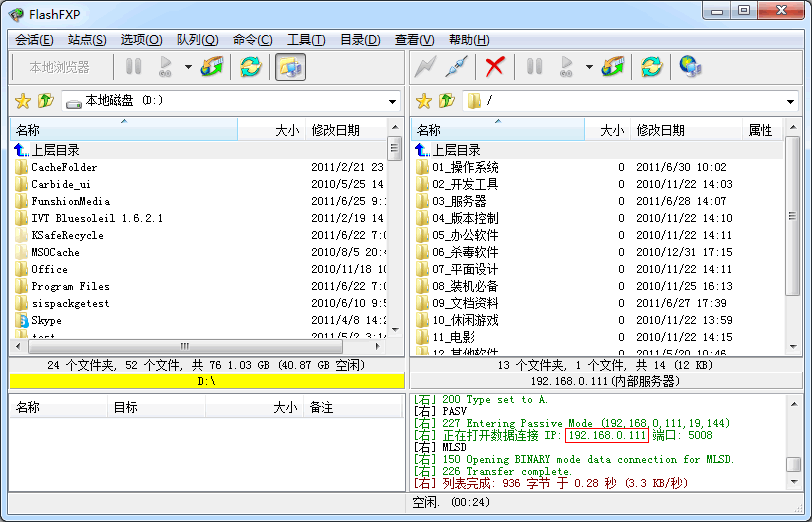812x522 pixels.
Task: Click the remote pane pause icon
Action: [x=534, y=67]
